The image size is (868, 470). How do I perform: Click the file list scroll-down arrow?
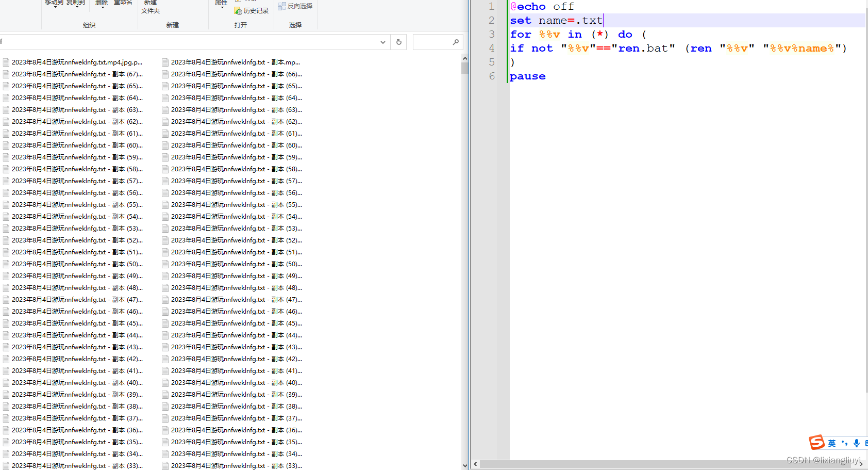click(x=465, y=465)
